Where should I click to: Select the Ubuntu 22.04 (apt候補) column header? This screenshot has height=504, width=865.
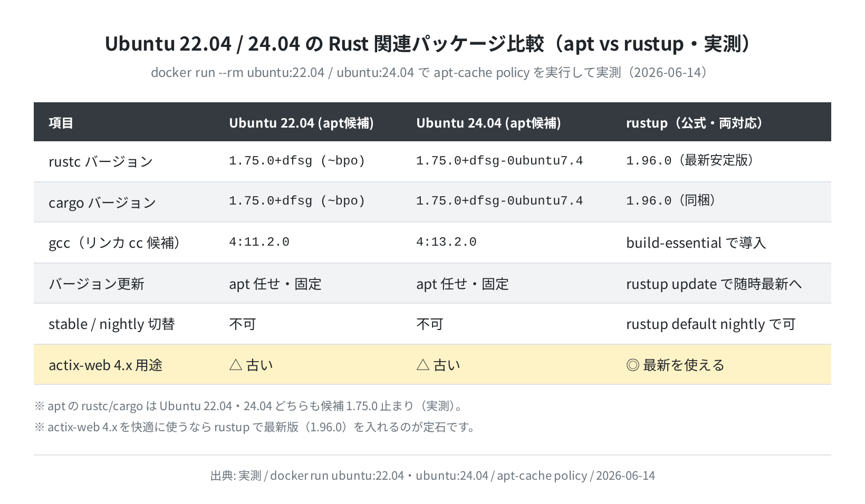301,123
